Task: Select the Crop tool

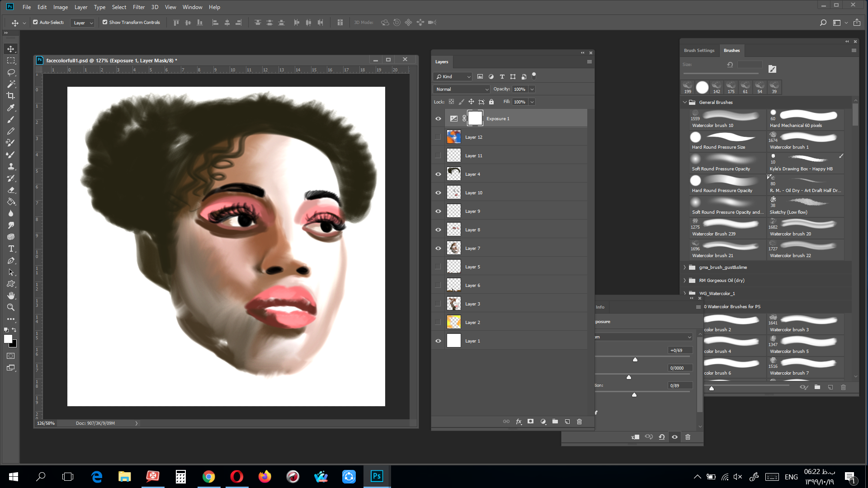Action: tap(11, 96)
